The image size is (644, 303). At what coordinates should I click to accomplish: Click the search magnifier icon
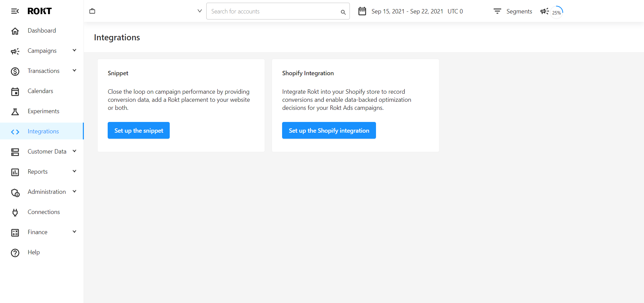tap(343, 12)
